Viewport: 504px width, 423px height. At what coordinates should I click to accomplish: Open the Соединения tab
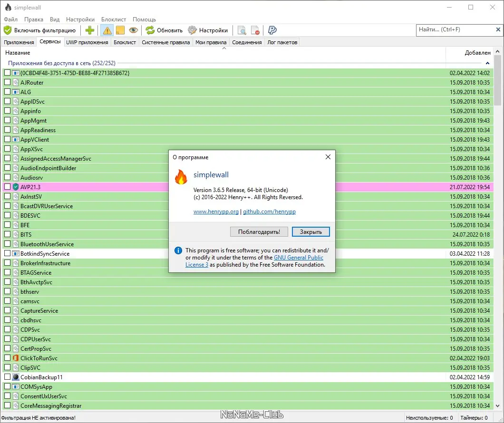pos(247,42)
